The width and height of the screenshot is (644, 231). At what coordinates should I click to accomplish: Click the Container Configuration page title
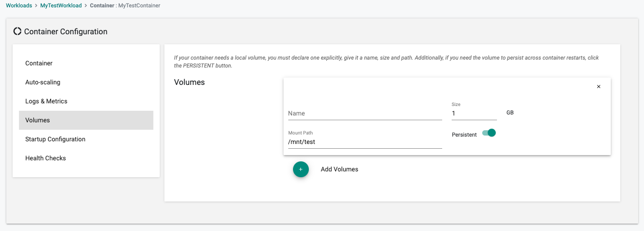(x=66, y=32)
